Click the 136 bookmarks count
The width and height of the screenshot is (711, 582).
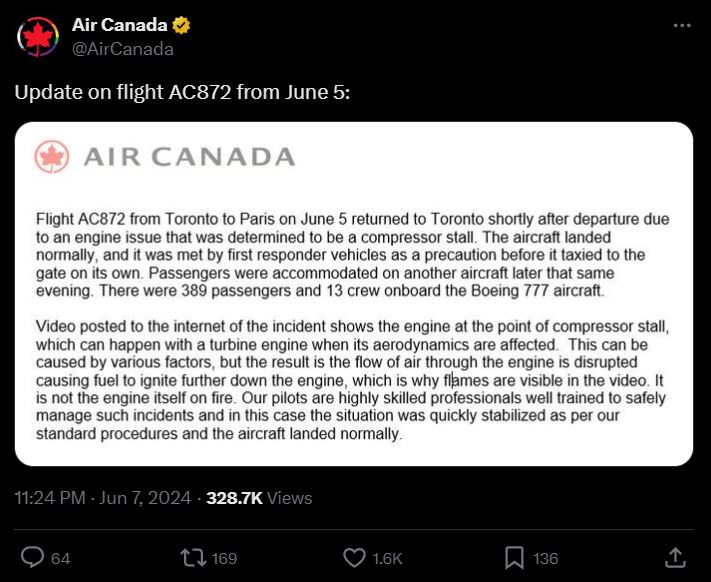[545, 558]
